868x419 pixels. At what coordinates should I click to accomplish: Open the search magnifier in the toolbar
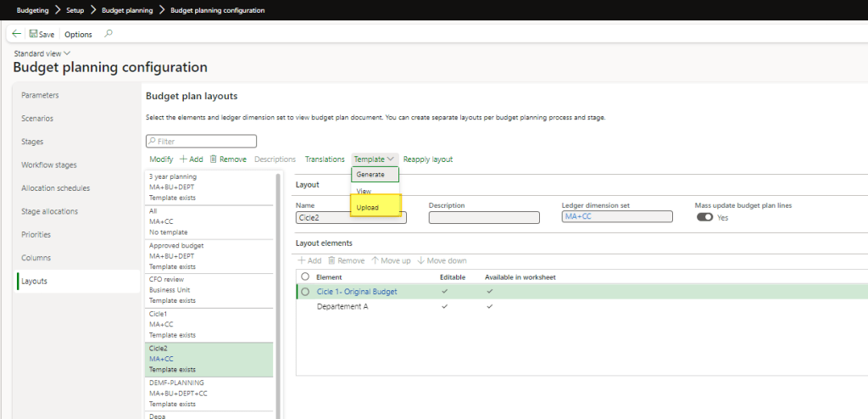(x=108, y=34)
